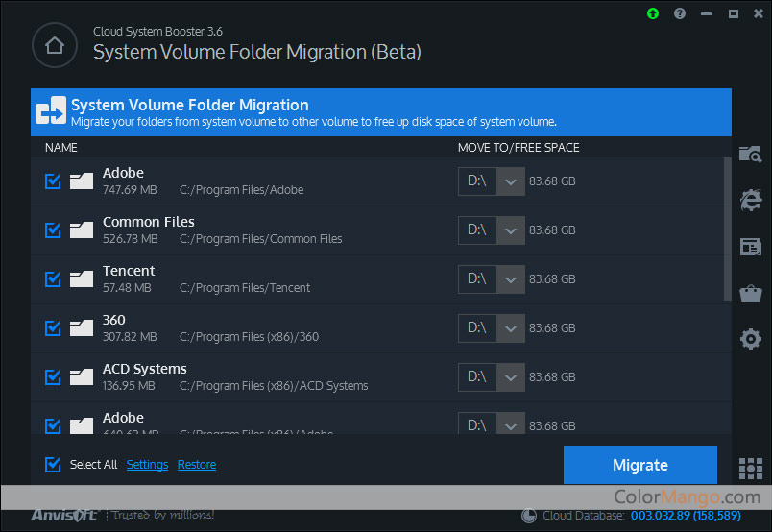Click the 747.69 MB size text
The height and width of the screenshot is (532, 772).
[130, 189]
